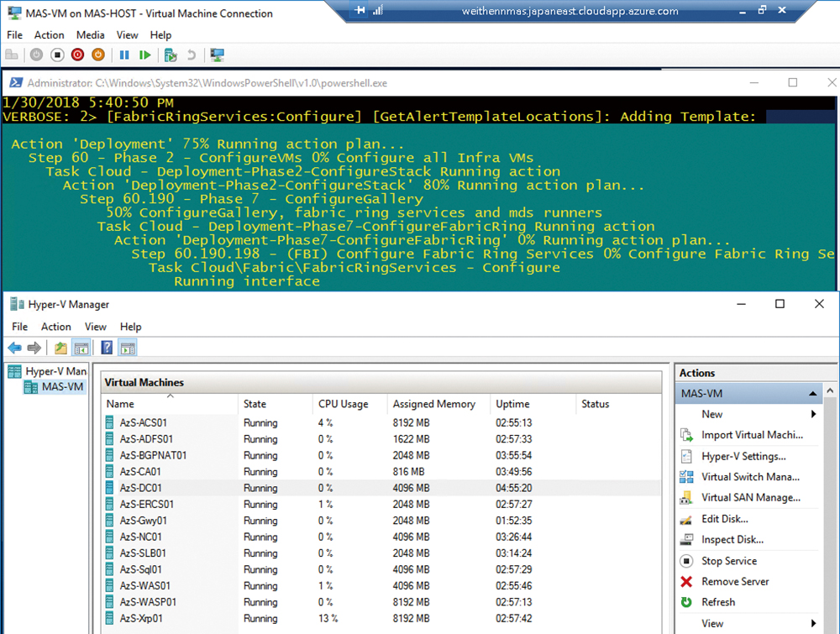This screenshot has height=634, width=840.
Task: Click the red Shut Down icon
Action: coord(77,55)
